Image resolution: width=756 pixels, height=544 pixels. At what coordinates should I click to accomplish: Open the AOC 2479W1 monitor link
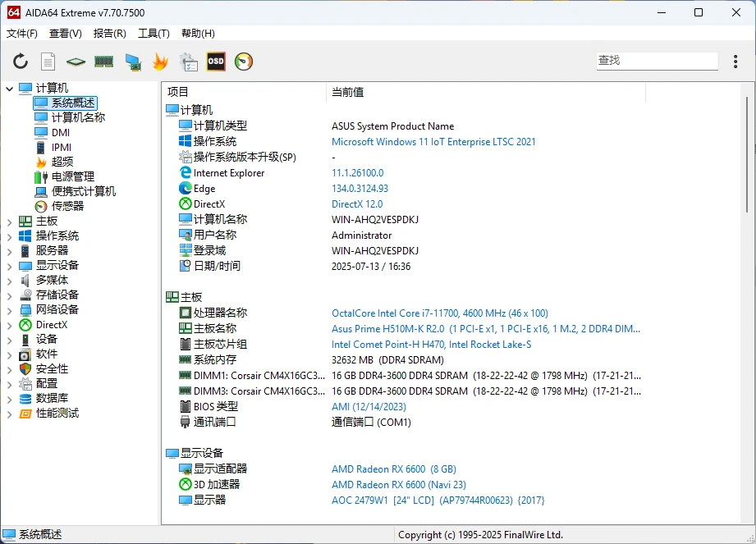point(438,501)
